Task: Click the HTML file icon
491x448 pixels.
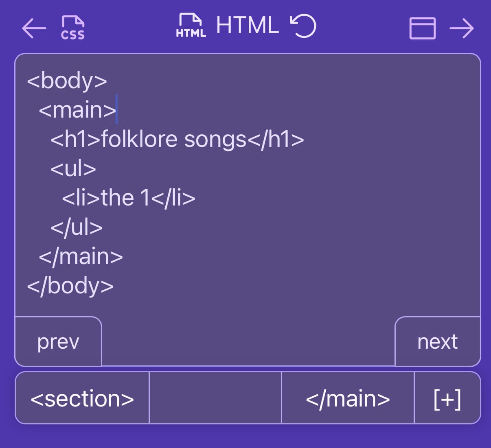Action: (x=191, y=25)
